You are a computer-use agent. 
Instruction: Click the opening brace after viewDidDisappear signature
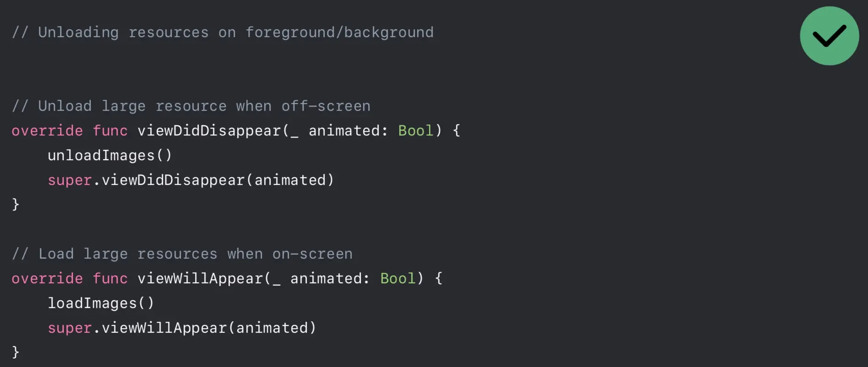pos(456,131)
